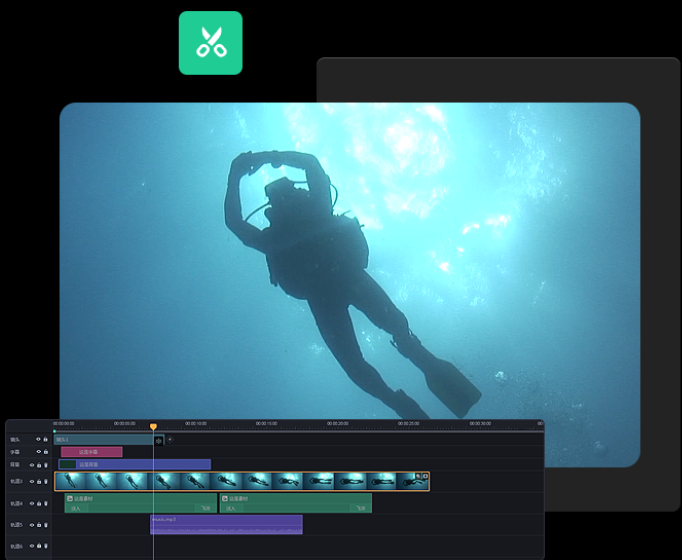This screenshot has width=682, height=560.
Task: Toggle visibility of 轨道3 video track
Action: [32, 482]
